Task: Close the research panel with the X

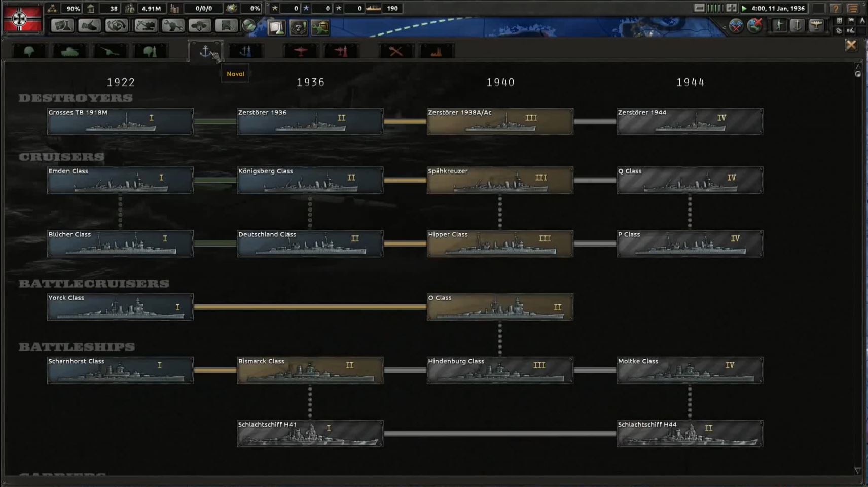Action: pyautogui.click(x=851, y=45)
